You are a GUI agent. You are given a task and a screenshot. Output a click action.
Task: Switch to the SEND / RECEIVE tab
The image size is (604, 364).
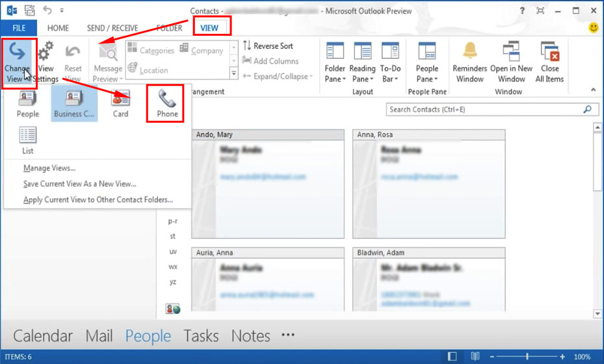click(112, 28)
